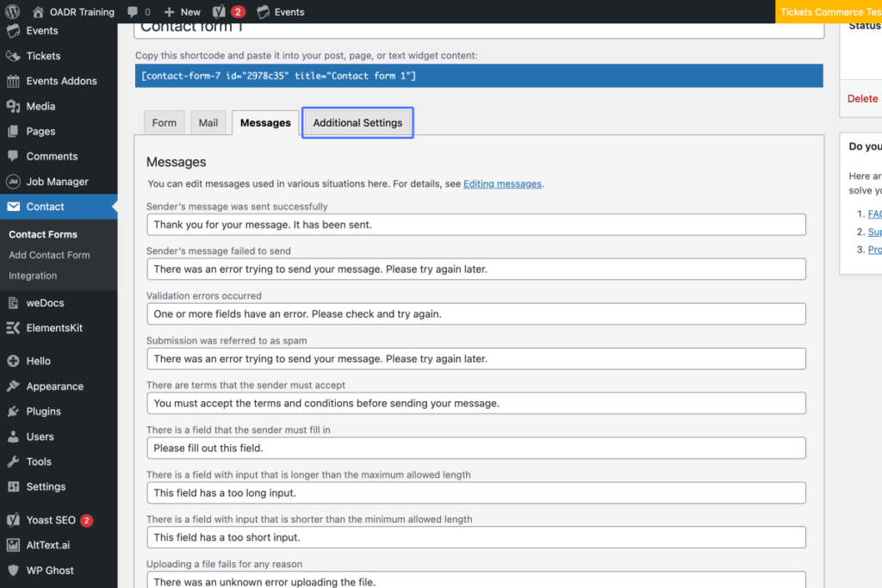Click the ElementsKit icon
Screen dimensions: 882x588
click(x=13, y=328)
